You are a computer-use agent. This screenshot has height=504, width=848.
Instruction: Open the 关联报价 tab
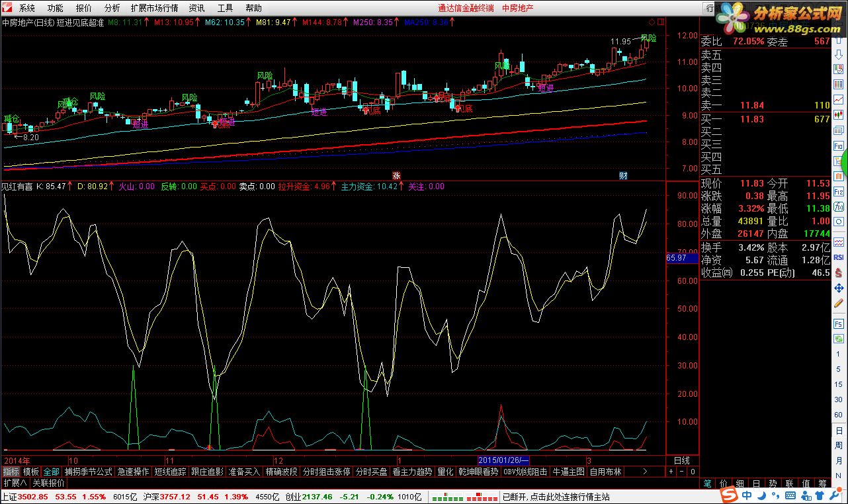tap(49, 483)
